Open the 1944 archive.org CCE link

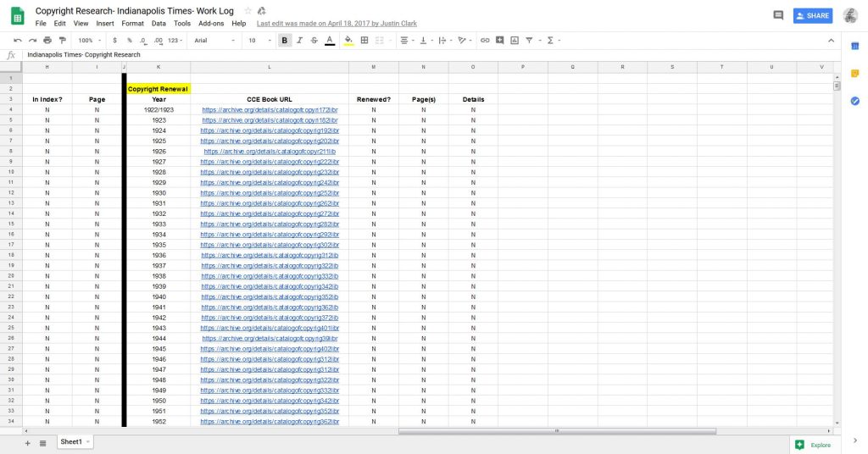tap(270, 339)
